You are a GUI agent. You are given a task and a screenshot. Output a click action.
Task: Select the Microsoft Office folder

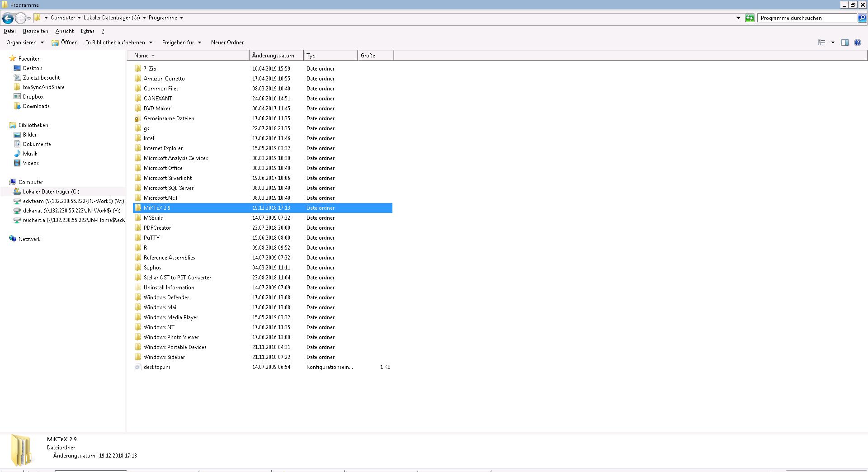tap(163, 168)
